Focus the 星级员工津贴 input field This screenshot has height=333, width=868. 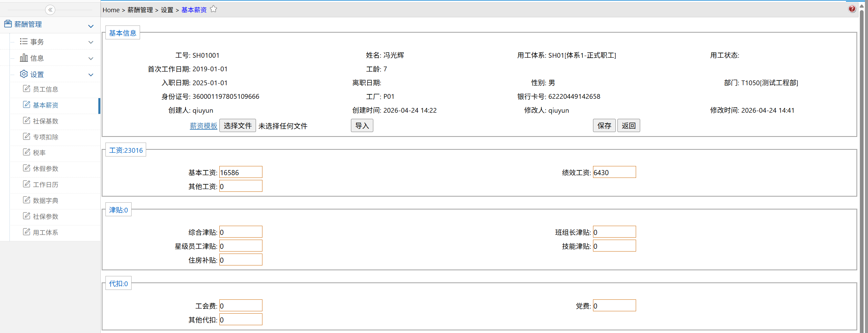tap(241, 246)
